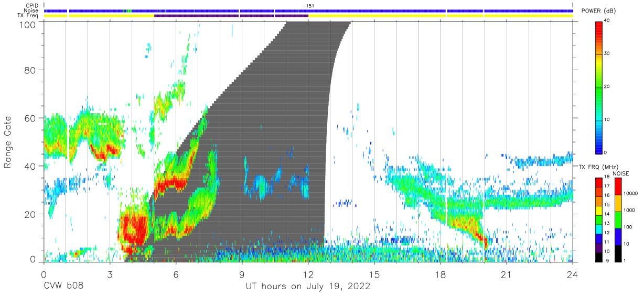Click the 80 tick on Range Gate axis
This screenshot has height=297, width=644.
coord(30,70)
